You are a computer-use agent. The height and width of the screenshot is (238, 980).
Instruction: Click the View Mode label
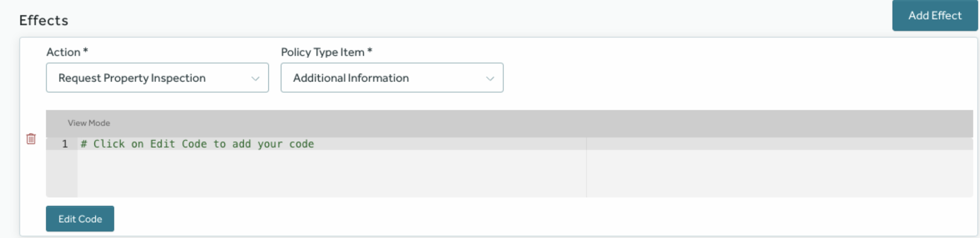[89, 123]
